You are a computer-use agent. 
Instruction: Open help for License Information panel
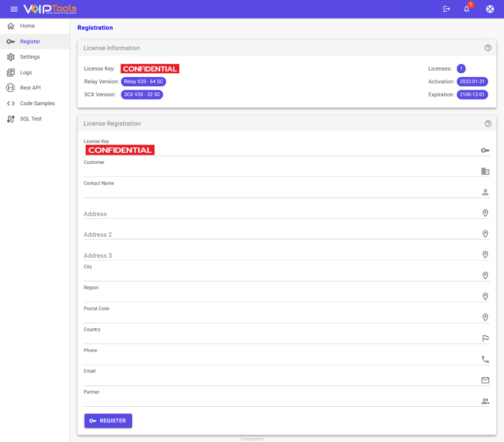488,48
